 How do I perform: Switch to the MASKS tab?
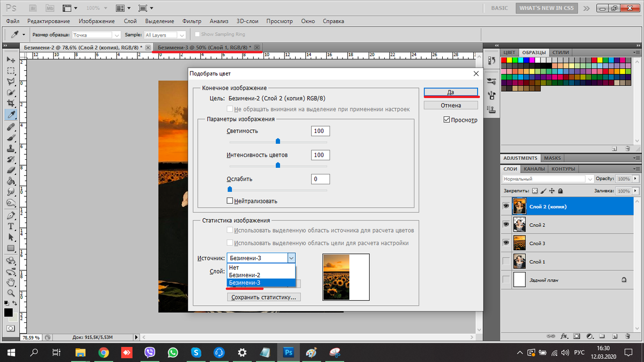(x=552, y=158)
